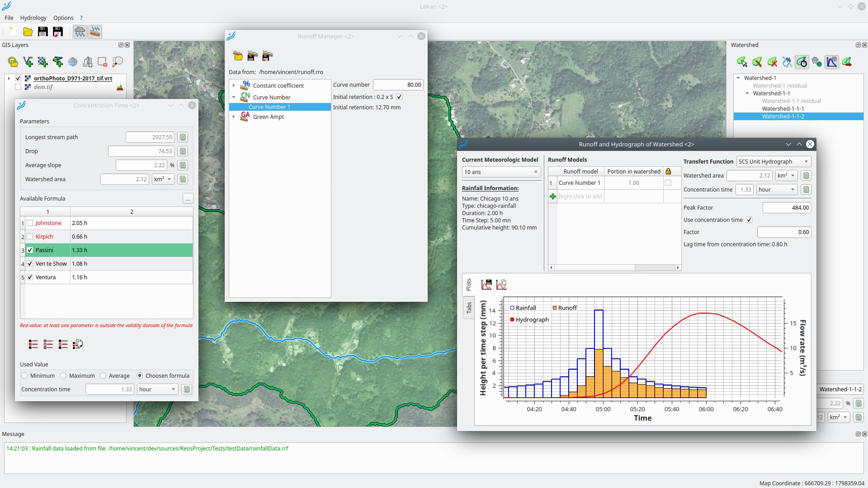This screenshot has width=868, height=488.
Task: Open the rainfall manager toolbar icon
Action: (x=80, y=32)
